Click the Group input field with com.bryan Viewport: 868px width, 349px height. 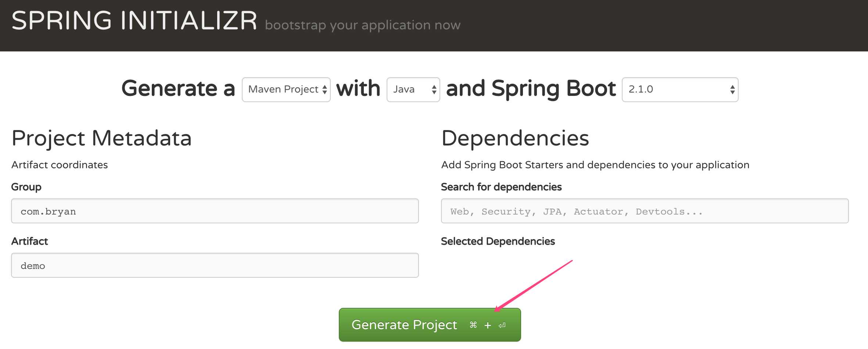tap(215, 211)
